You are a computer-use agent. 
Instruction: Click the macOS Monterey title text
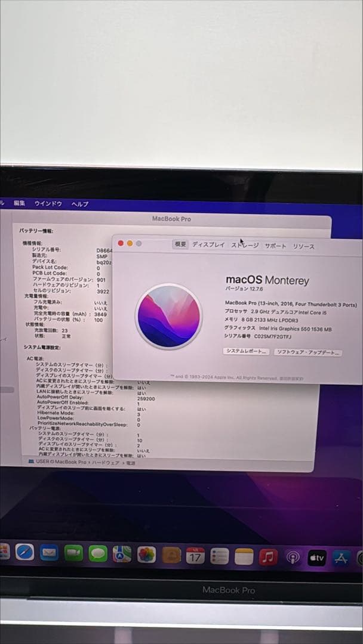267,280
